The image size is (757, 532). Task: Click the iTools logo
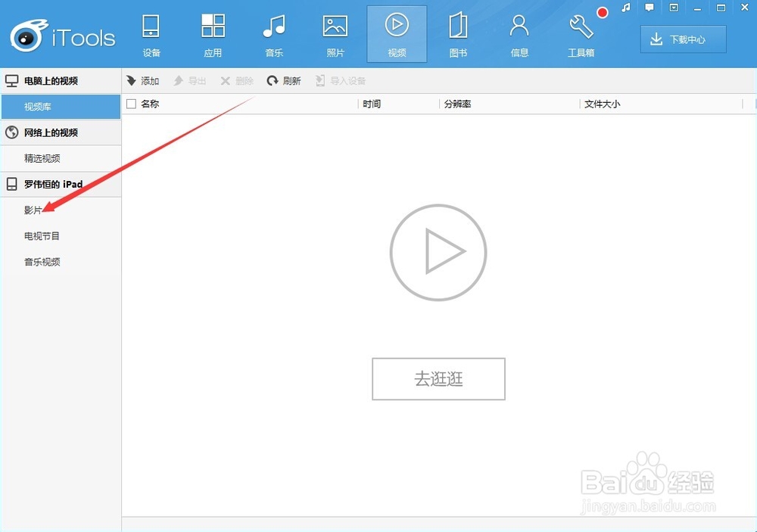[x=63, y=36]
